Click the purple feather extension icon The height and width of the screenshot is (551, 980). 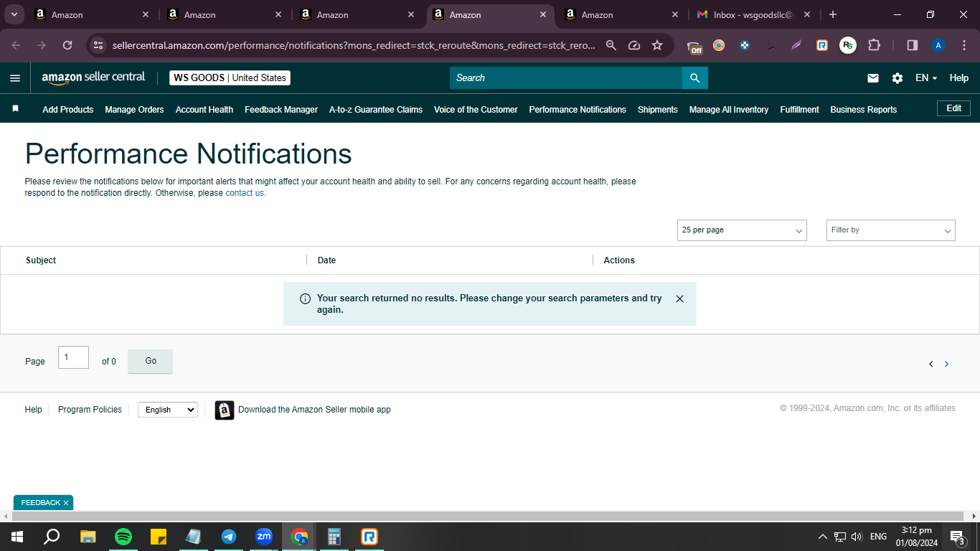tap(796, 45)
